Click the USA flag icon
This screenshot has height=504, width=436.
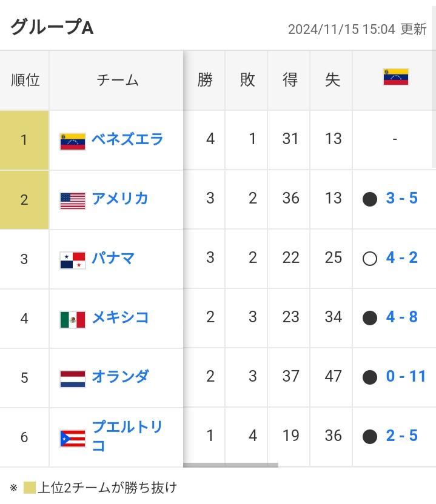(x=73, y=201)
